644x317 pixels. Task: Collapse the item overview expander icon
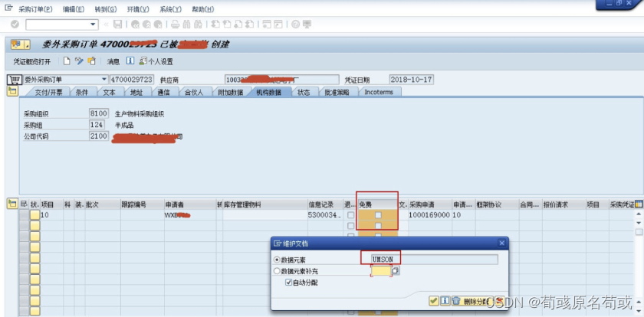tap(13, 204)
